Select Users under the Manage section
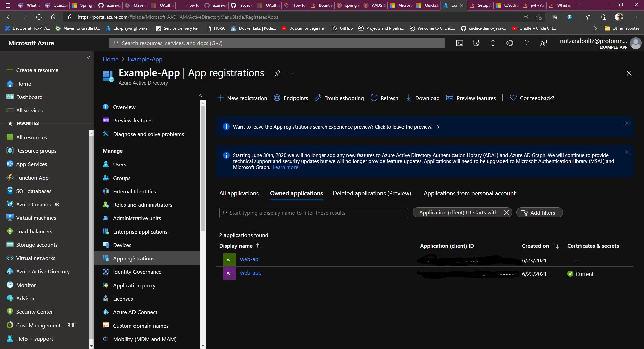Screen dimensions: 644x349 pos(119,164)
